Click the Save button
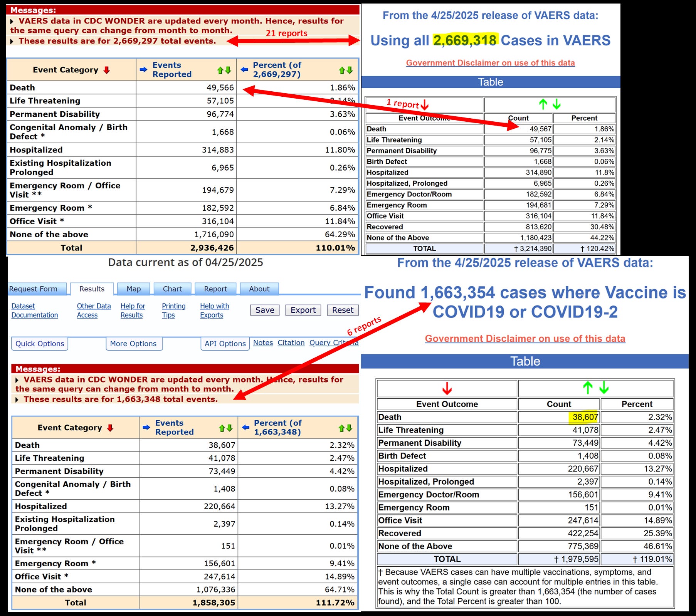Screen dimensions: 696x616 coord(265,310)
